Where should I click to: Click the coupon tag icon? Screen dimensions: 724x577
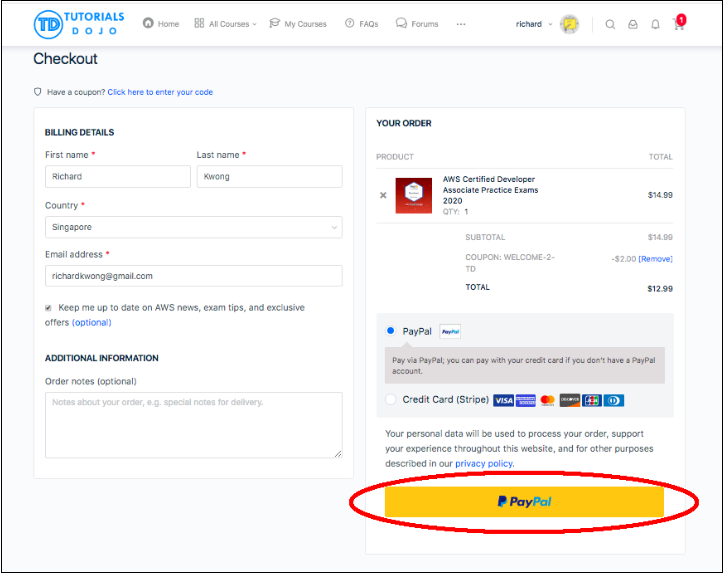37,92
